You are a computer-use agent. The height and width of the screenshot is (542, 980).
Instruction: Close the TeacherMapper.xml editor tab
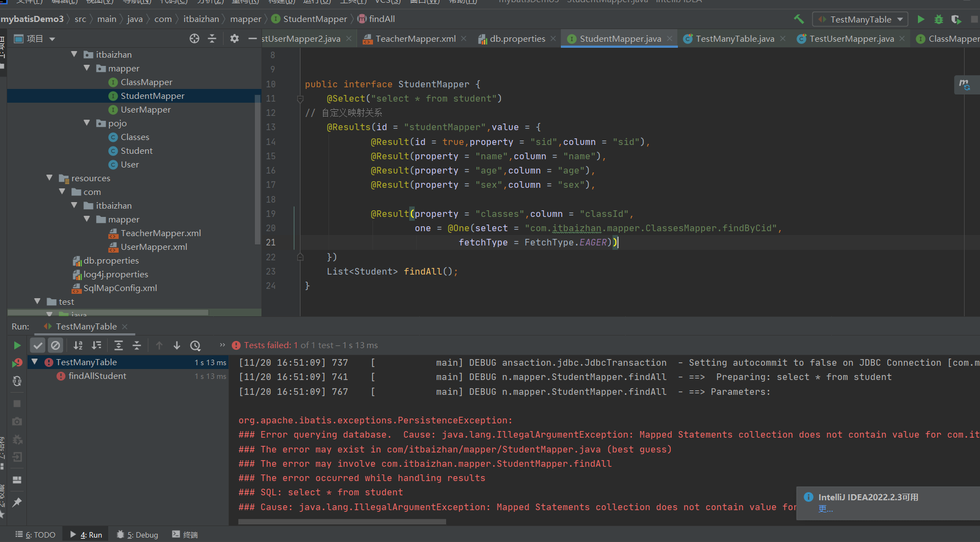pos(464,38)
